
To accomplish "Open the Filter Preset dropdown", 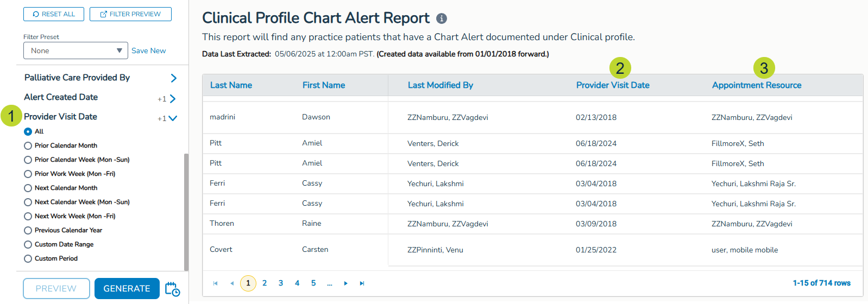I will pos(76,50).
